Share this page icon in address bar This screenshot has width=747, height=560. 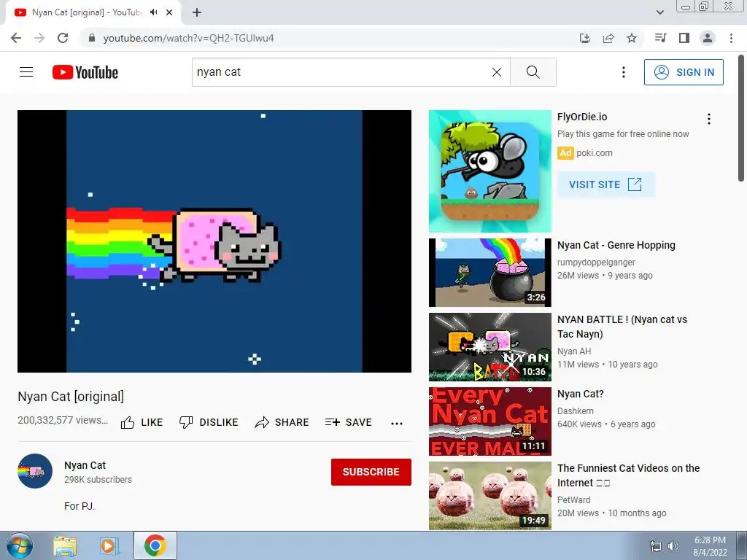[x=608, y=38]
